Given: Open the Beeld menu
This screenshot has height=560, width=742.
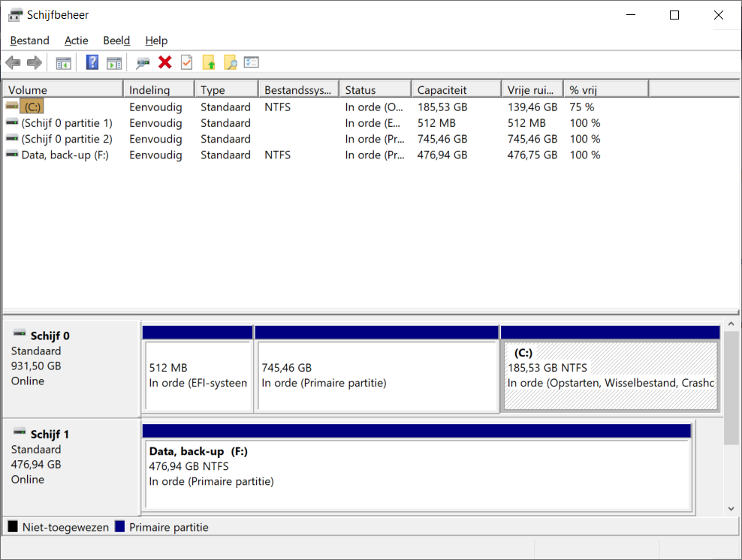Looking at the screenshot, I should pos(116,41).
